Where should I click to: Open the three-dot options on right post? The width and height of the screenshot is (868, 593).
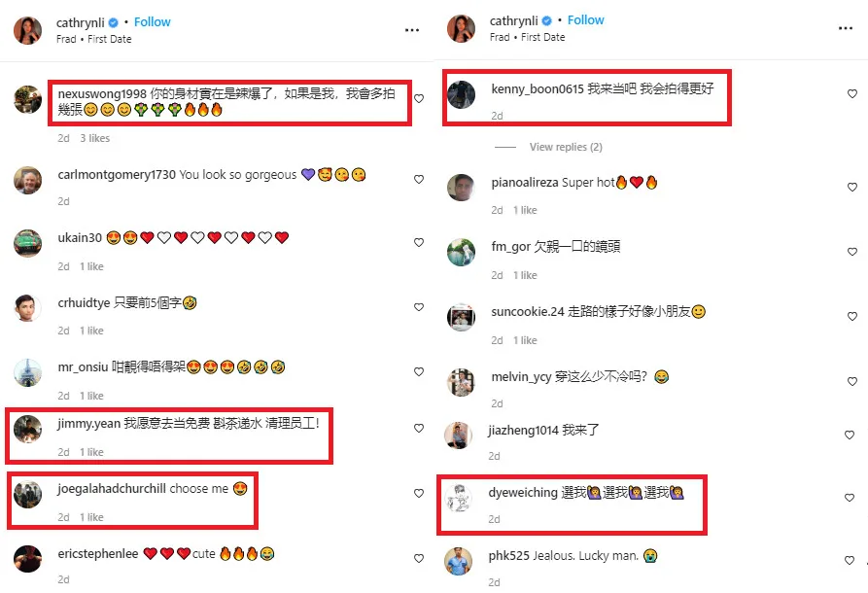click(x=846, y=28)
